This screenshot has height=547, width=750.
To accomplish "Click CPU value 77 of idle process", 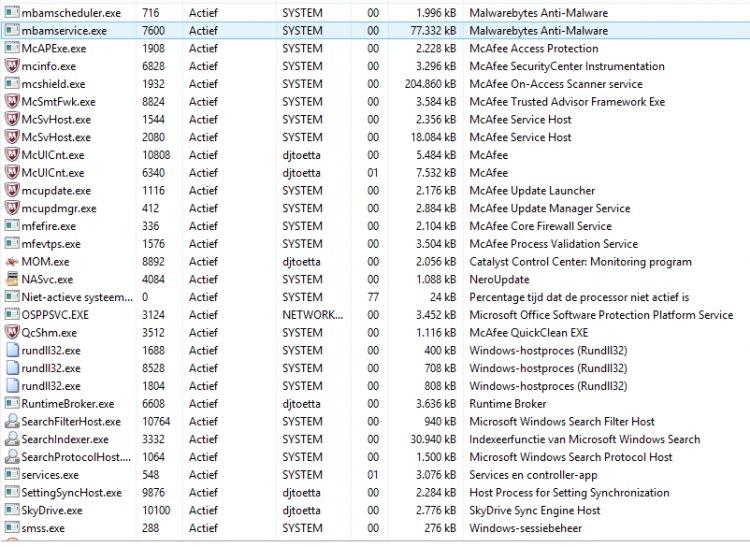I will click(x=373, y=297).
